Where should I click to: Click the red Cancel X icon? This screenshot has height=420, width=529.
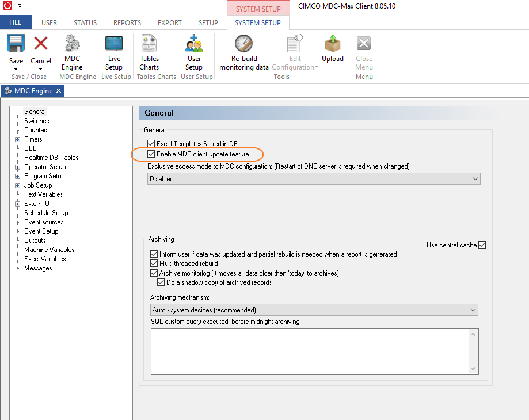41,44
